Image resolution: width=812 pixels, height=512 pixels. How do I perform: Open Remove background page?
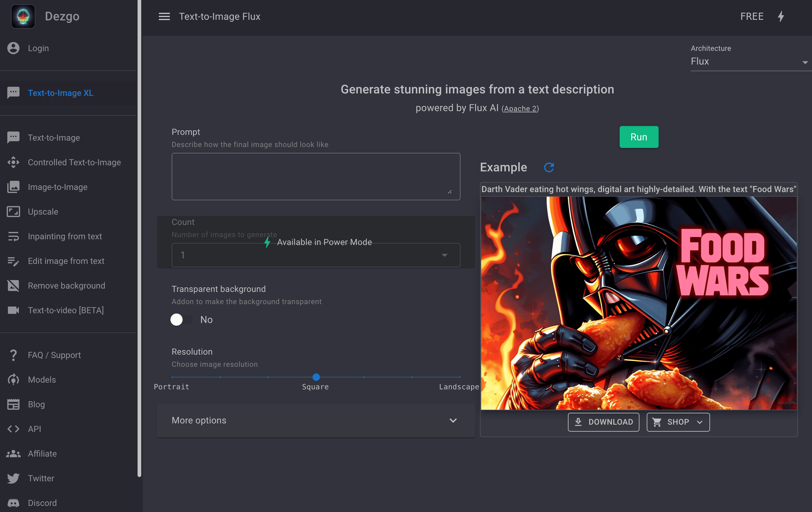[68, 285]
